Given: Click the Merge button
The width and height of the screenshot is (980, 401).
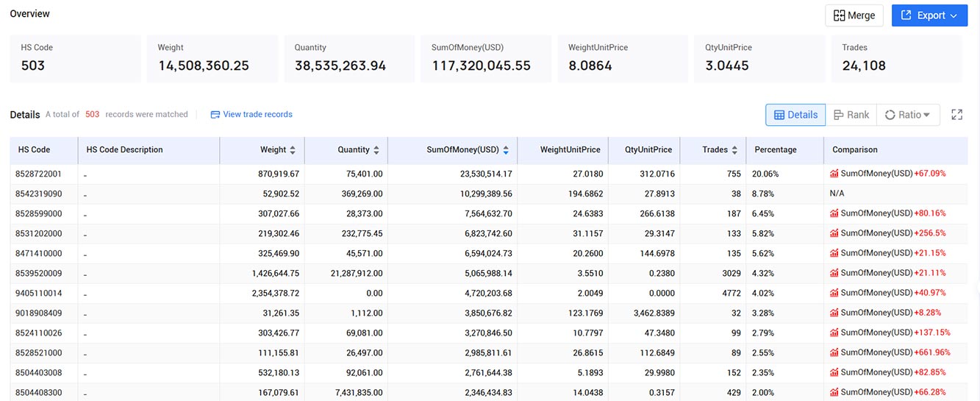Looking at the screenshot, I should pos(854,15).
